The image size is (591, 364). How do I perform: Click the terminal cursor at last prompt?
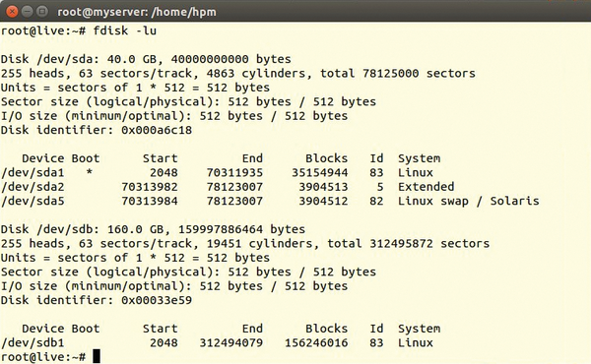click(x=97, y=356)
